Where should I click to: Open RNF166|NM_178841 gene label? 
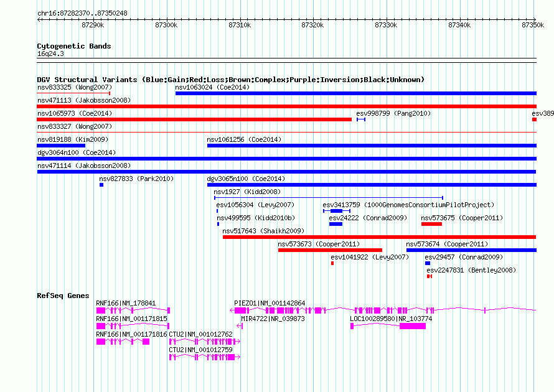[126, 303]
